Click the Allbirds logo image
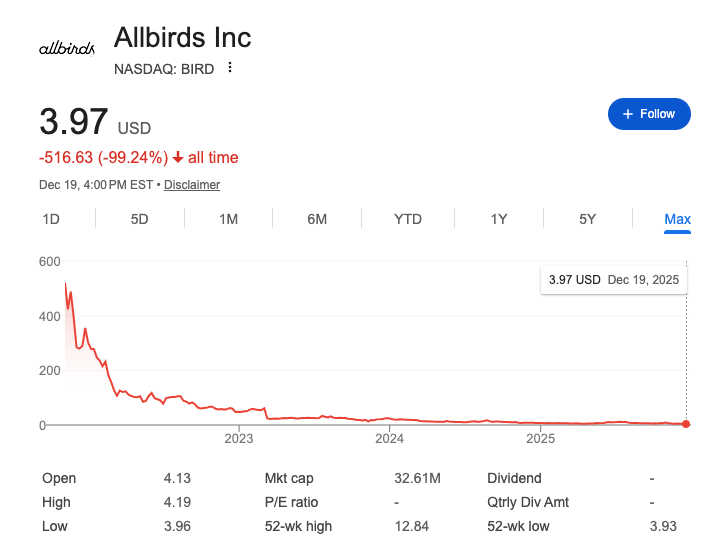705x556 pixels. click(x=66, y=49)
